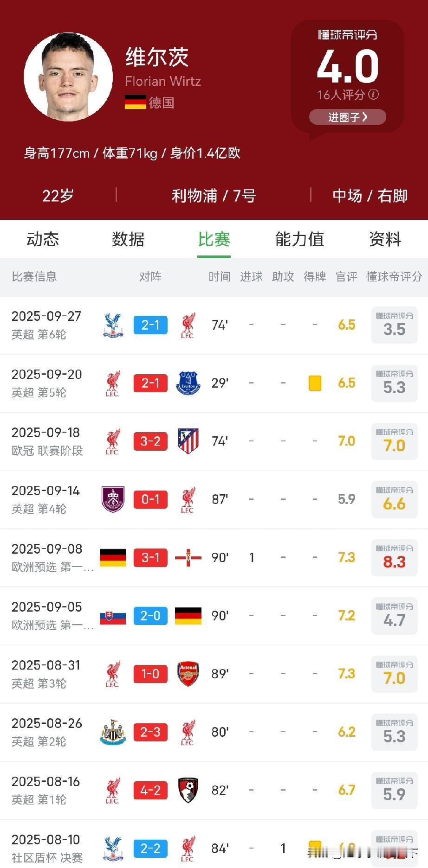Tap the info icon beside 16人评分
The height and width of the screenshot is (868, 428).
[x=373, y=95]
